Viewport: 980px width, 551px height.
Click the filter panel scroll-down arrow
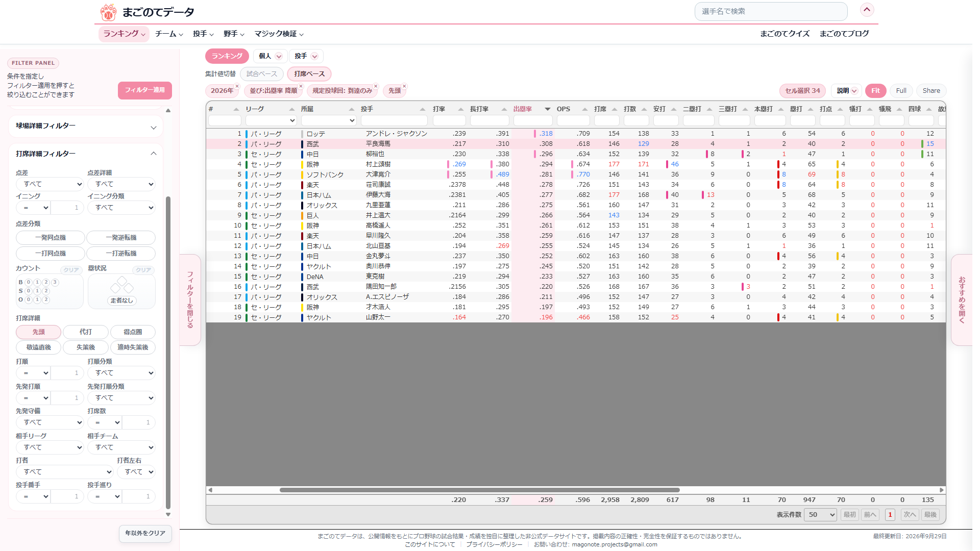point(168,515)
